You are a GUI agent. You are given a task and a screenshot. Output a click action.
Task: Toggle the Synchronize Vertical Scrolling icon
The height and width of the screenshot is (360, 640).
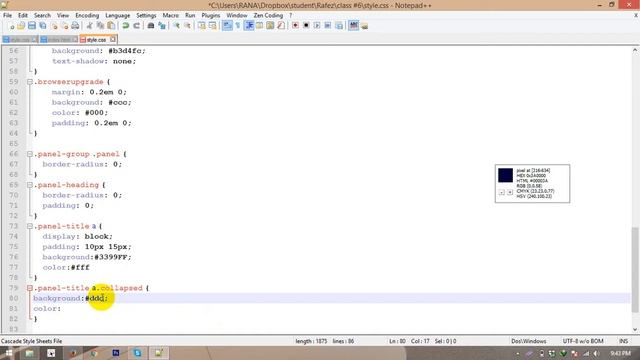pos(202,26)
